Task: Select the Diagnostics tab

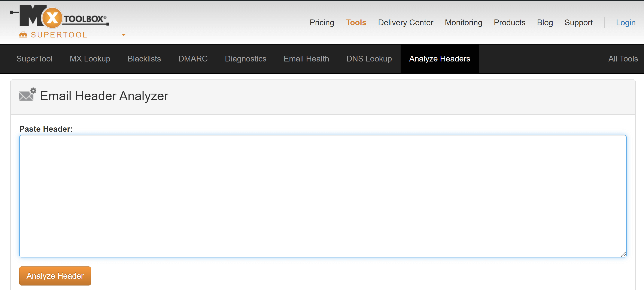Action: tap(246, 59)
